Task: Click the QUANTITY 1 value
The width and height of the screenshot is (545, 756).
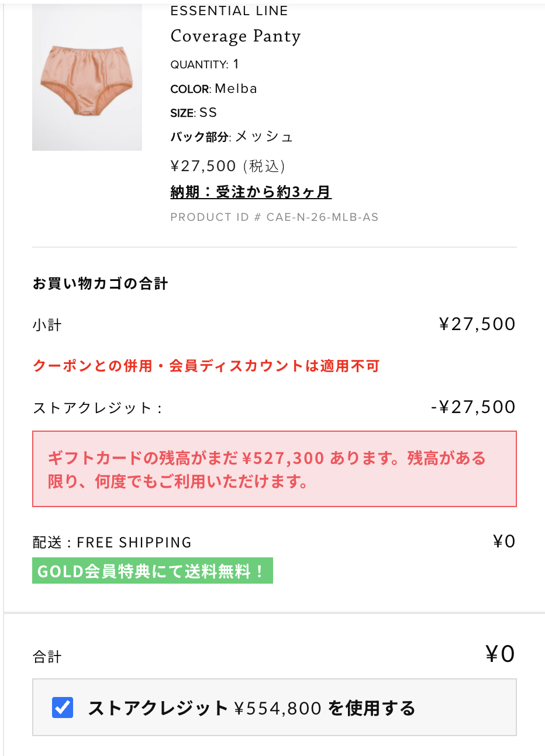Action: (205, 64)
